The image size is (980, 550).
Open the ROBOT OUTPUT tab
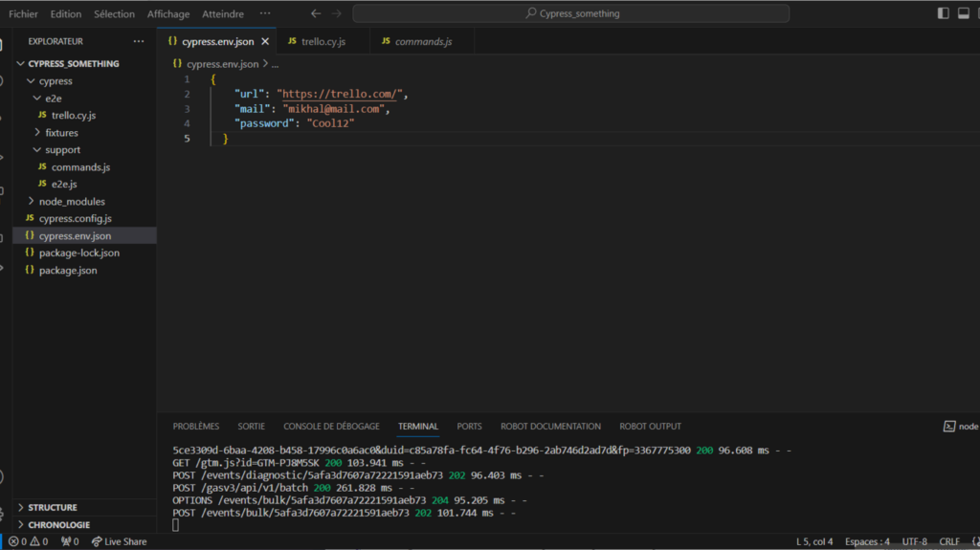coord(650,427)
